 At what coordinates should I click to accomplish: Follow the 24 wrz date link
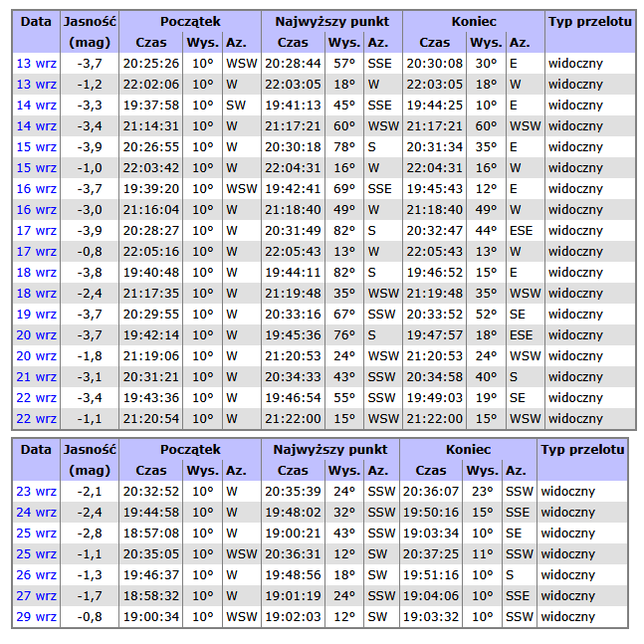(36, 513)
